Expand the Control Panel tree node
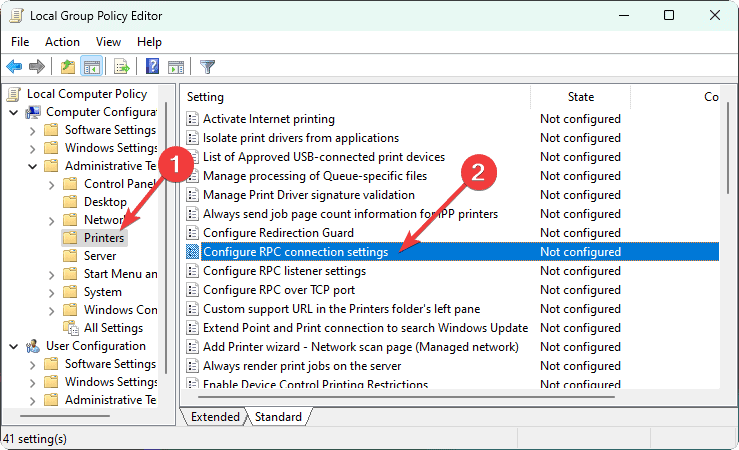Image resolution: width=739 pixels, height=450 pixels. (51, 185)
